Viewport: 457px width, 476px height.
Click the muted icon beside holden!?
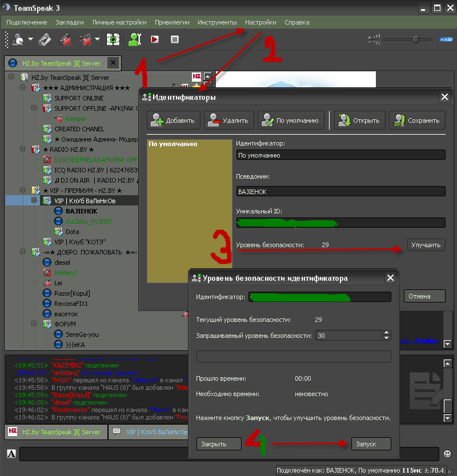pyautogui.click(x=47, y=273)
